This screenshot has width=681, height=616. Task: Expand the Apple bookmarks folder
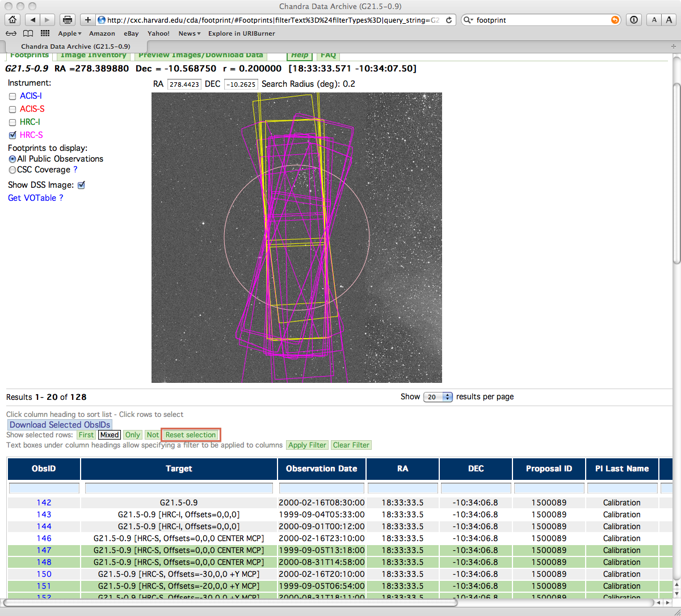coord(70,33)
